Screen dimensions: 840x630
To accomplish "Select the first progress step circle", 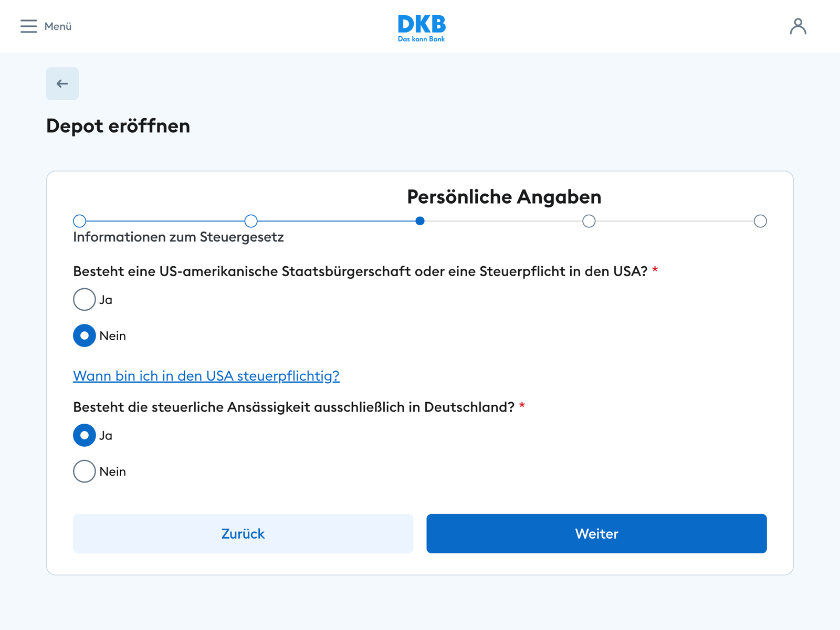I will (x=80, y=221).
